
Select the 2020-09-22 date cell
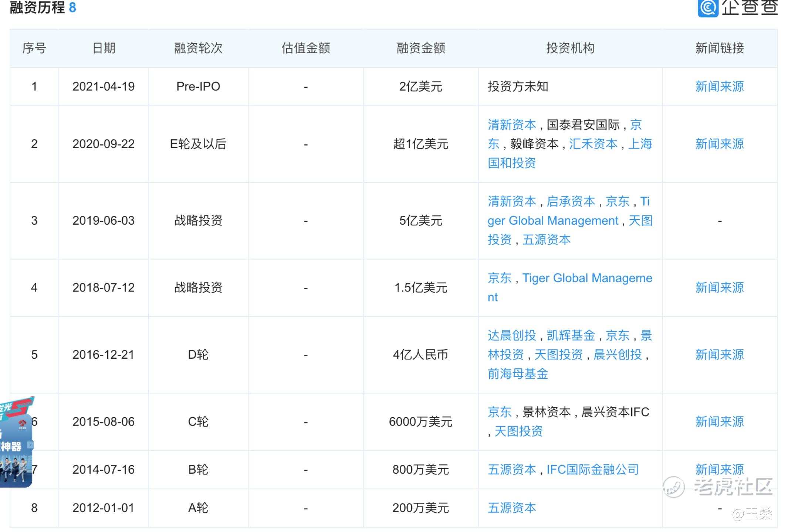pyautogui.click(x=104, y=144)
